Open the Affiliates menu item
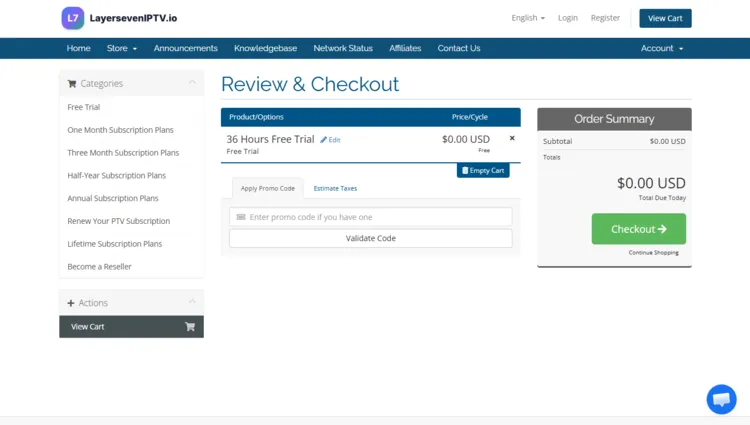The image size is (750, 425). coord(405,48)
